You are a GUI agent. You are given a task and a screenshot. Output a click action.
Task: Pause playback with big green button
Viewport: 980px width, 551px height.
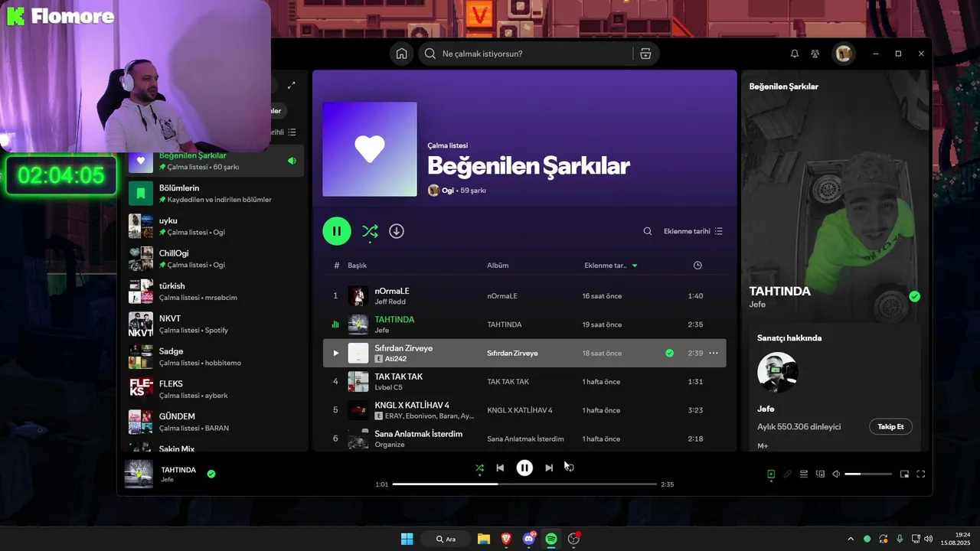(337, 231)
